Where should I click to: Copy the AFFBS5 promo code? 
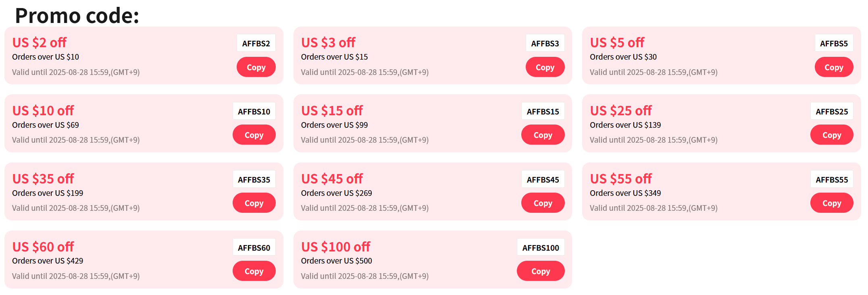[834, 67]
